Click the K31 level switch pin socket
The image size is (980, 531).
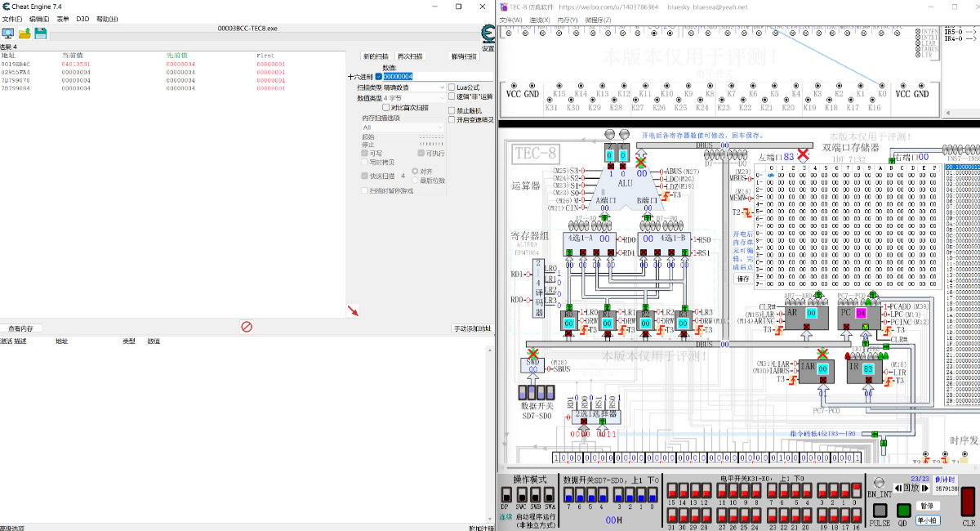click(x=551, y=98)
